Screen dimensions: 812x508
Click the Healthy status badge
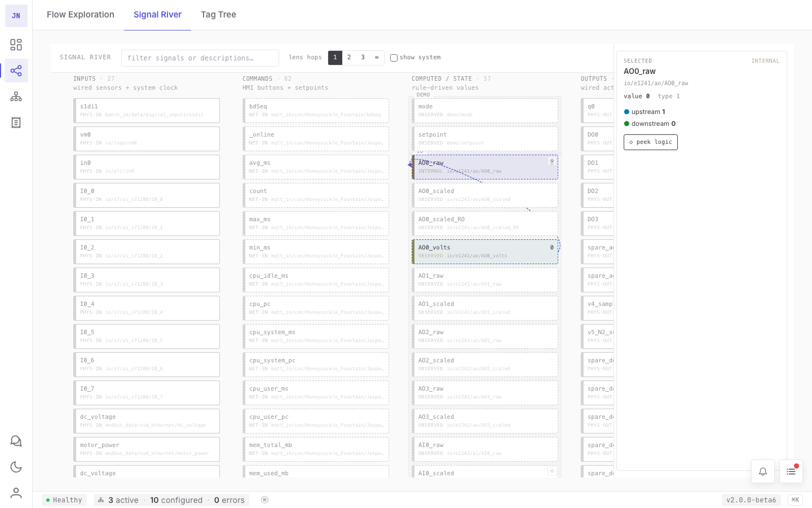[x=64, y=500]
